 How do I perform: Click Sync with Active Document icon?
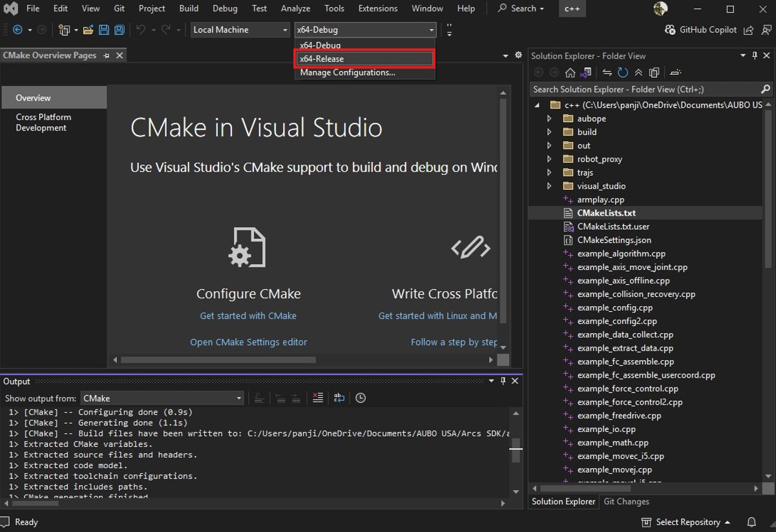click(x=607, y=72)
